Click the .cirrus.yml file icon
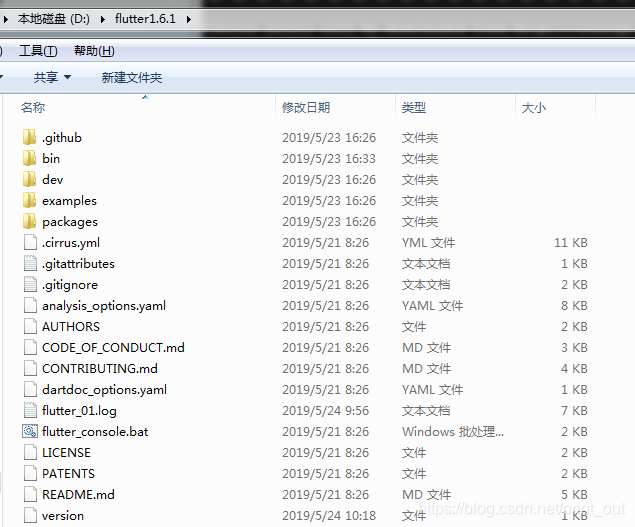This screenshot has height=527, width=635. tap(30, 243)
